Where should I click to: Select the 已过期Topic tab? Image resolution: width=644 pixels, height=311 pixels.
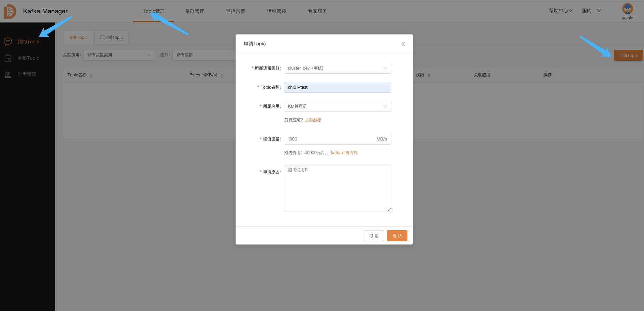click(111, 38)
